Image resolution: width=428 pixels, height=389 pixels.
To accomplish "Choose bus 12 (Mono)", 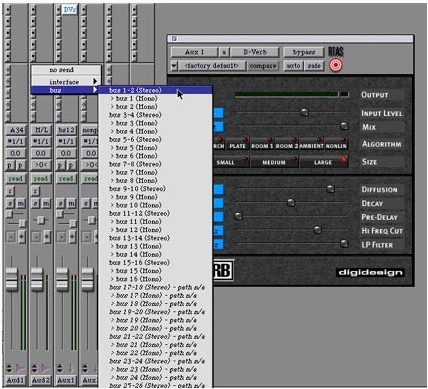I will click(155, 230).
